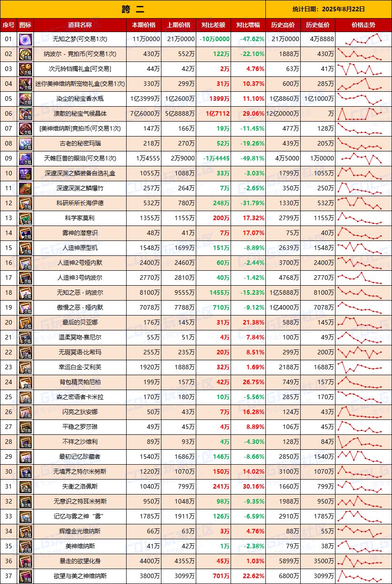Click the icon for 科研所所长海伊德

pyautogui.click(x=25, y=203)
